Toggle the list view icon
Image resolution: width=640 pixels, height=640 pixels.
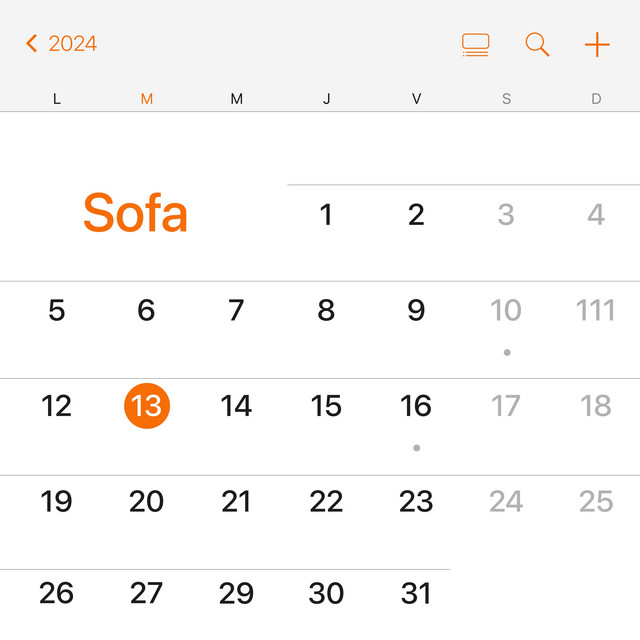(476, 44)
